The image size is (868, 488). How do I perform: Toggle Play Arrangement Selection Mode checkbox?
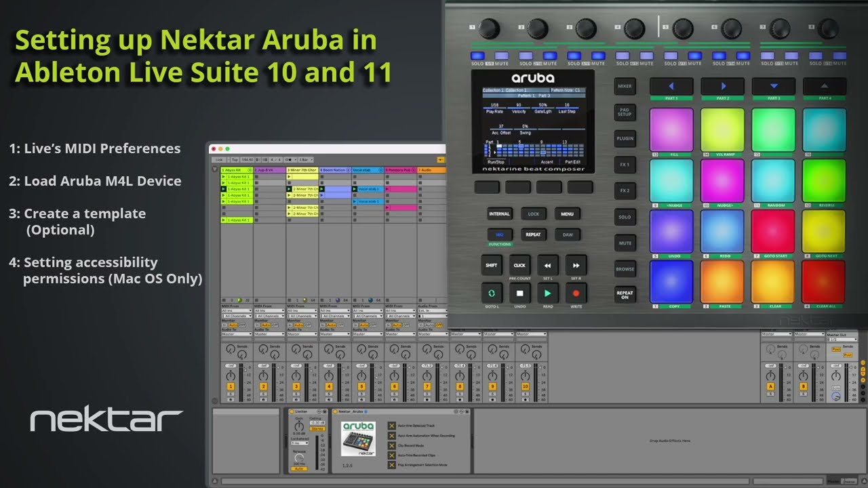pyautogui.click(x=391, y=465)
